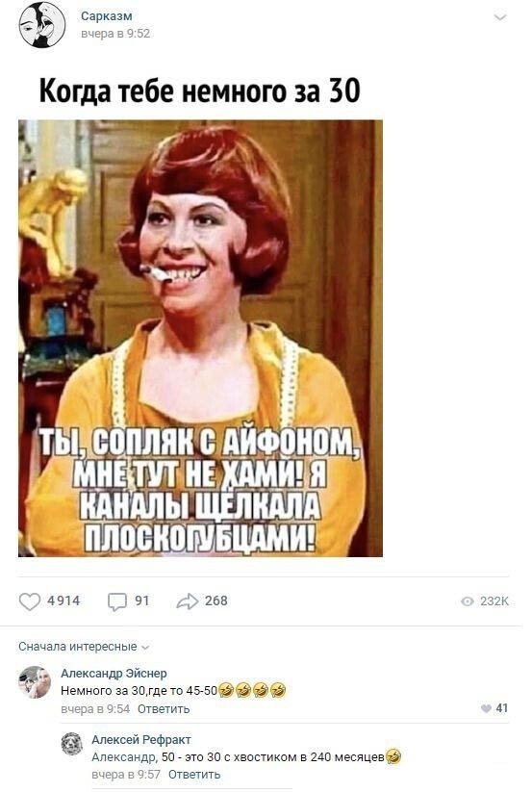
Task: Reply to Александр Эйснер's comment
Action: coord(164,708)
